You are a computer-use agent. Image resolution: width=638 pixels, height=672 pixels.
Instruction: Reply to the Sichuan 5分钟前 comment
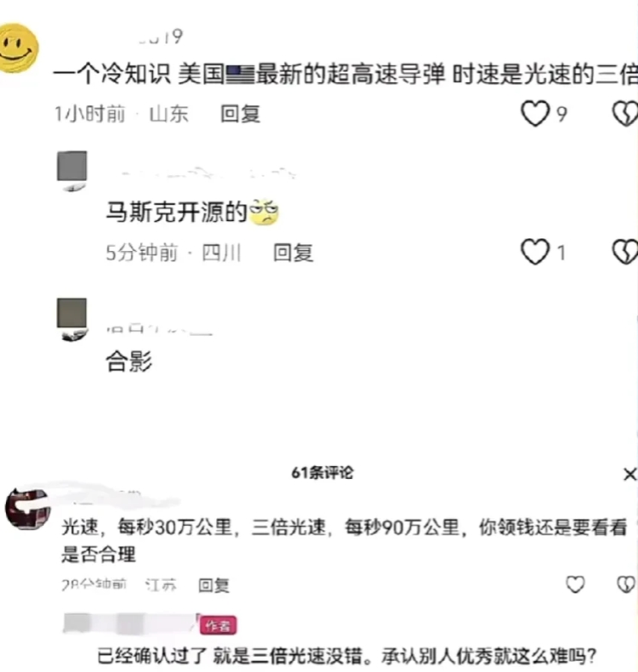[x=293, y=252]
